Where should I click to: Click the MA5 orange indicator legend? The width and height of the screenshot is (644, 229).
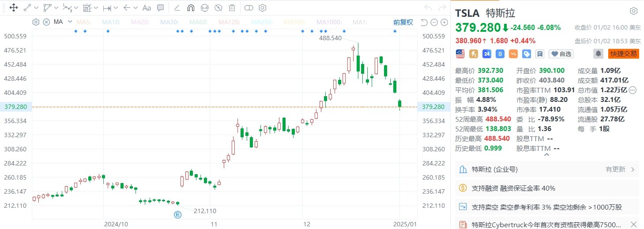83,22
